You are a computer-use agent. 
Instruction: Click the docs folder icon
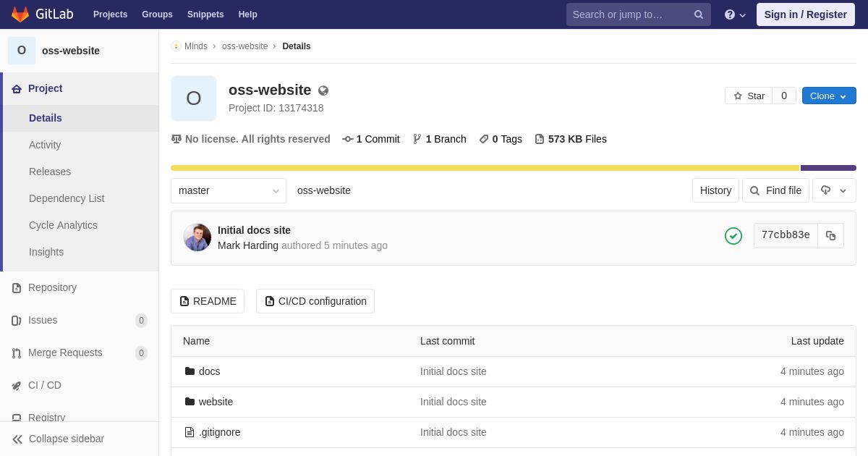click(190, 371)
